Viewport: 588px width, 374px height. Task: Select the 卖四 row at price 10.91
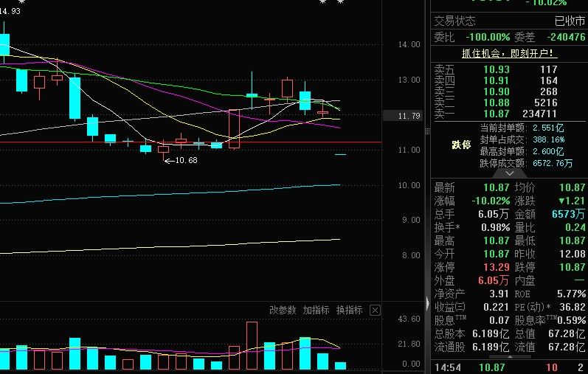coord(509,80)
